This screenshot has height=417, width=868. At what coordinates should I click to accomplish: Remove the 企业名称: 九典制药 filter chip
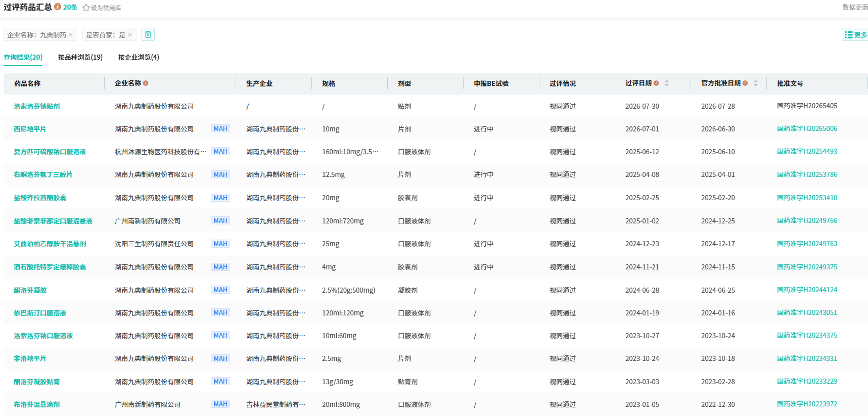[x=71, y=35]
